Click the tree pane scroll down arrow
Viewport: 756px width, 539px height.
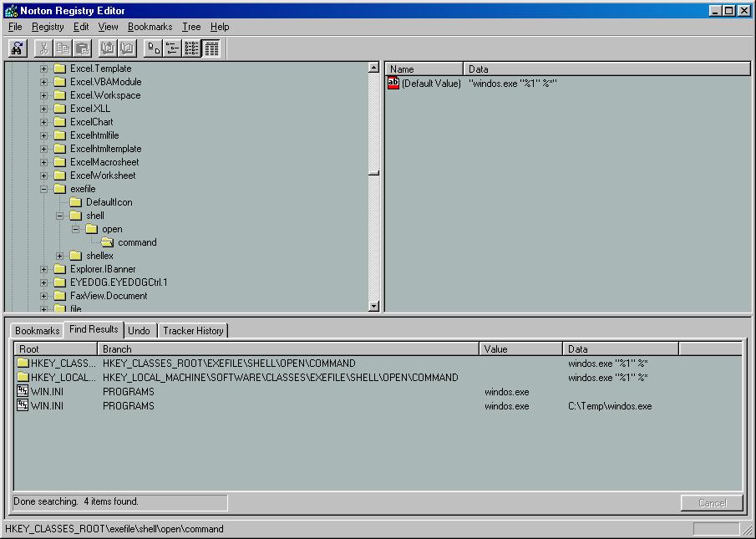tap(373, 306)
